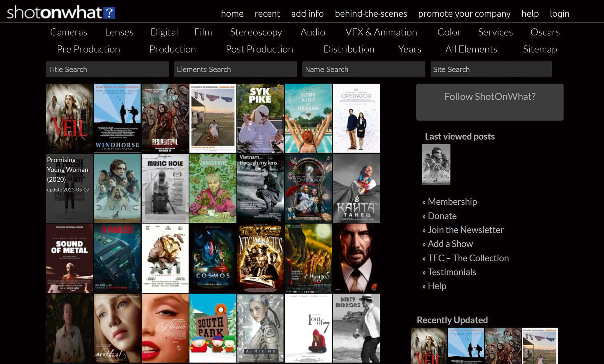Viewport: 604px width, 364px height.
Task: Open the Blonde movie poster
Action: click(x=165, y=328)
